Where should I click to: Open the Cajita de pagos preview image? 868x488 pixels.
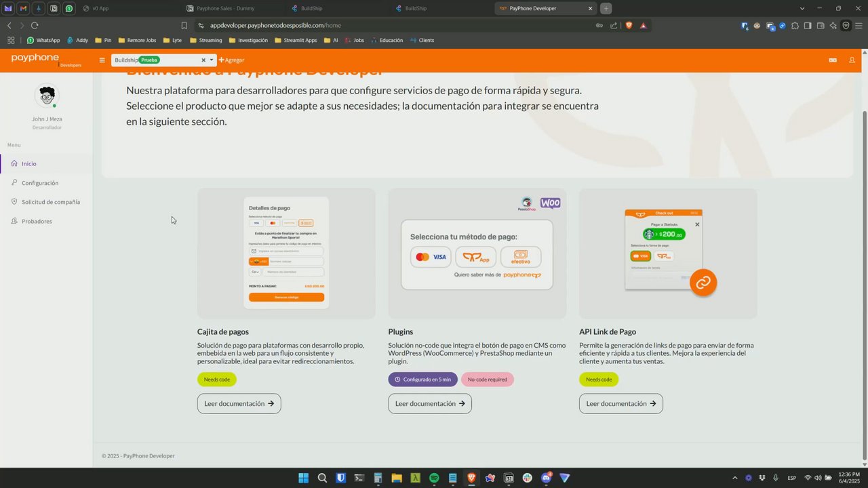pos(286,253)
